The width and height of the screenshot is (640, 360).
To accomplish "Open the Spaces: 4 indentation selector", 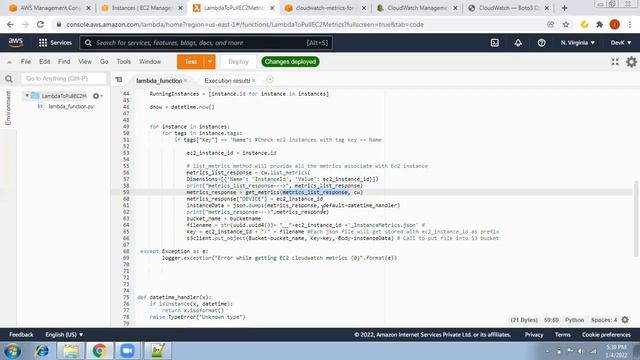I will [604, 320].
